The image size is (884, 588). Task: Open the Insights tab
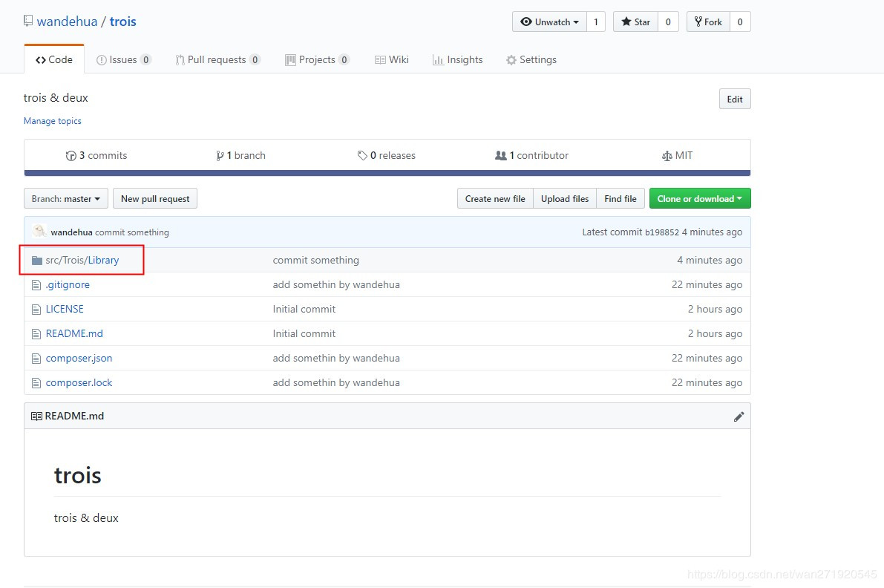tap(458, 59)
